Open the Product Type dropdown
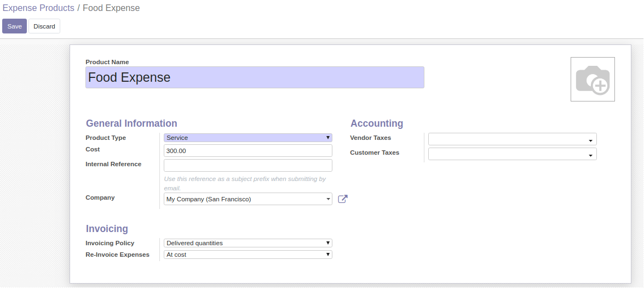 (248, 138)
